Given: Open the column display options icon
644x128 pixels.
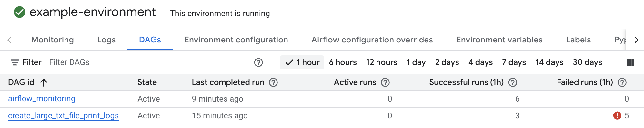Looking at the screenshot, I should (x=630, y=62).
